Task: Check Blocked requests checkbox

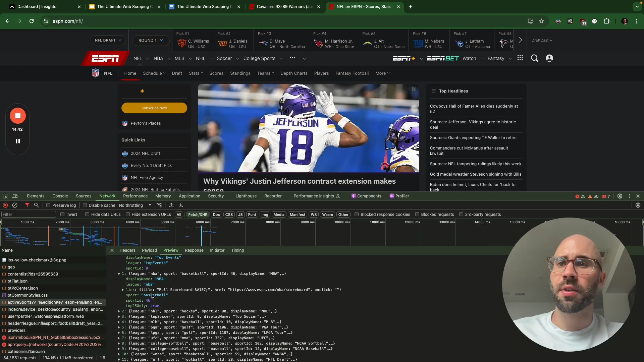Action: click(x=417, y=214)
